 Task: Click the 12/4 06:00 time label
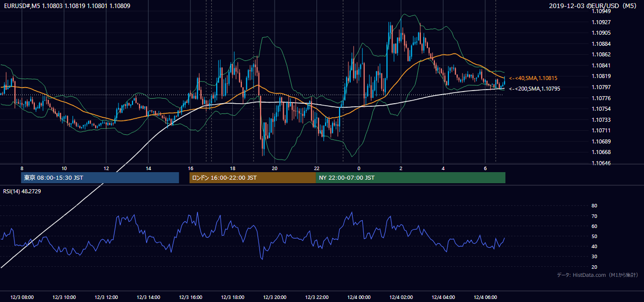click(x=485, y=297)
